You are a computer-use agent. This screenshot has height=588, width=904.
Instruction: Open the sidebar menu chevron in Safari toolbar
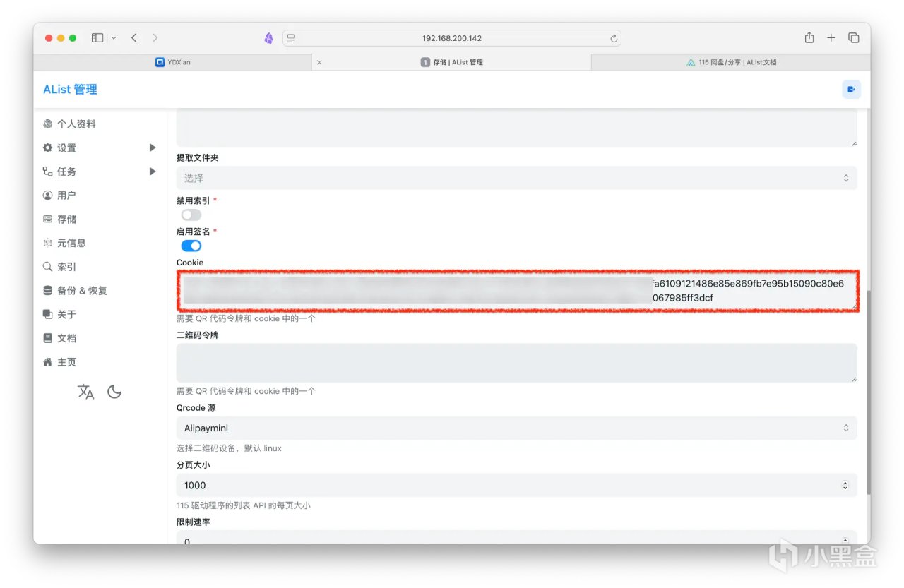[114, 38]
